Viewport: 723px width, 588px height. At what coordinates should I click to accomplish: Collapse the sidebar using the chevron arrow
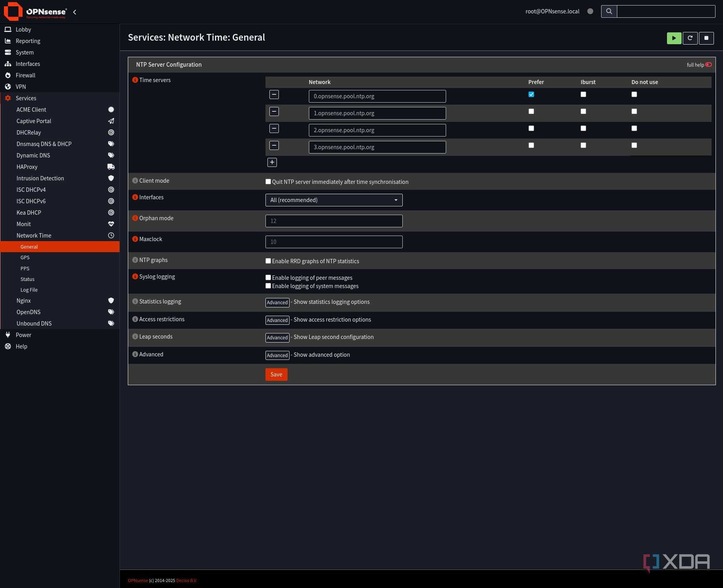tap(75, 12)
